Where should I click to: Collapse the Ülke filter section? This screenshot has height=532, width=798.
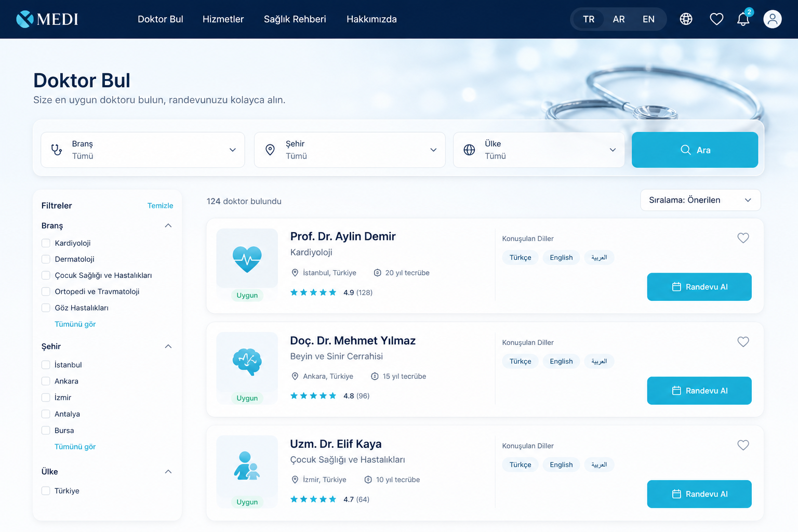(168, 472)
